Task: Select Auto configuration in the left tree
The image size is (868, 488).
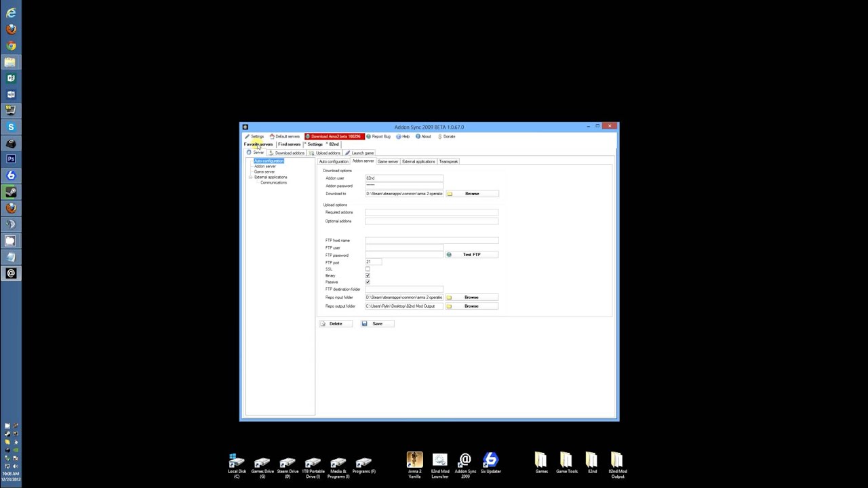Action: click(269, 161)
